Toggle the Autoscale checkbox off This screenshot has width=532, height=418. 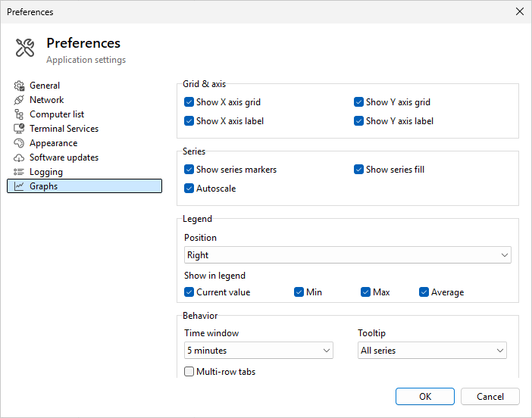[189, 189]
